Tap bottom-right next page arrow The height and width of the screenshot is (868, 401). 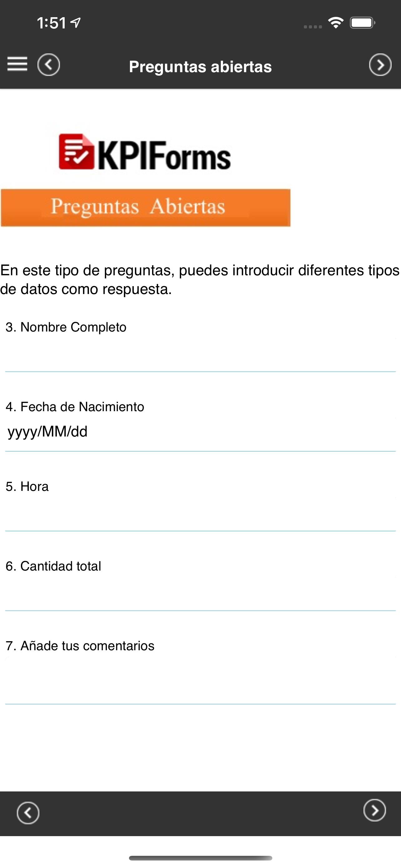tap(374, 810)
